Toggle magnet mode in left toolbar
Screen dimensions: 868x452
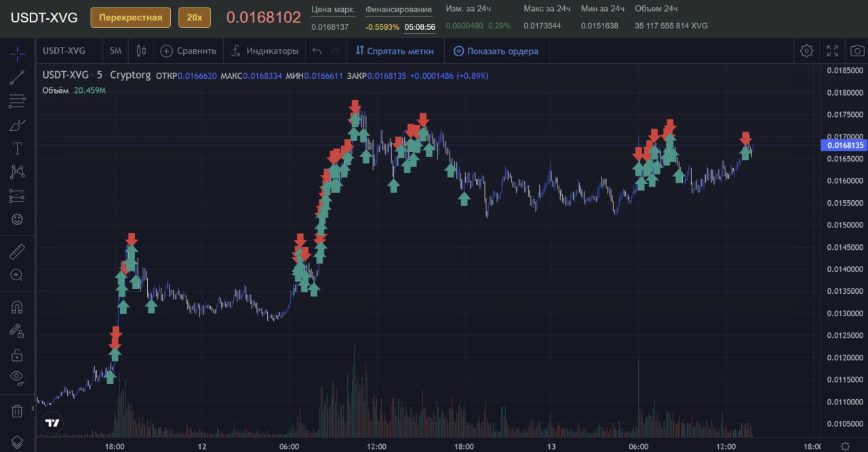click(18, 307)
